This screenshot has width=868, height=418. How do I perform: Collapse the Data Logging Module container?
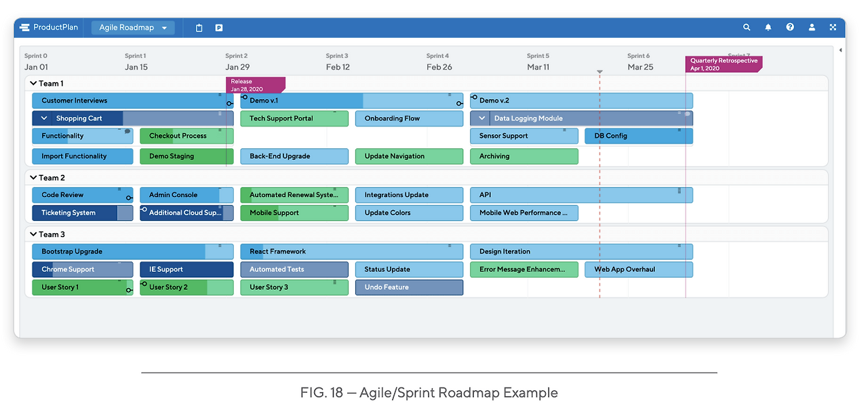click(482, 119)
